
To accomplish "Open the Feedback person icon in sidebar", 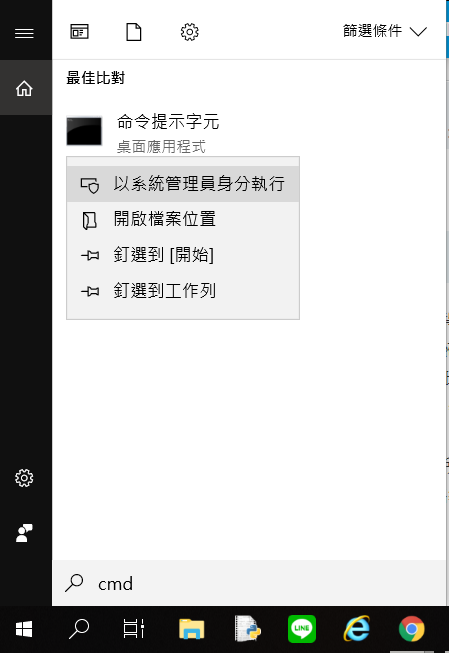I will point(24,533).
